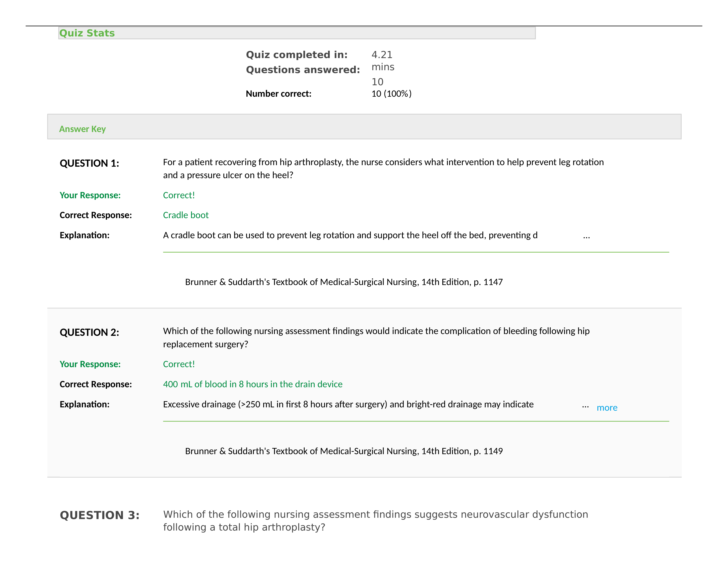The height and width of the screenshot is (563, 728).
Task: Click the '10 (100%)' score value
Action: (391, 94)
